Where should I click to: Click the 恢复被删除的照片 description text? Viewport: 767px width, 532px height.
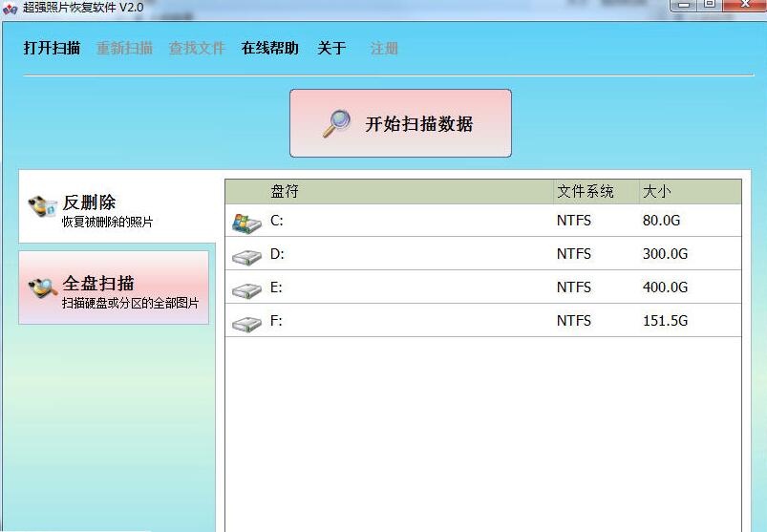(x=108, y=222)
